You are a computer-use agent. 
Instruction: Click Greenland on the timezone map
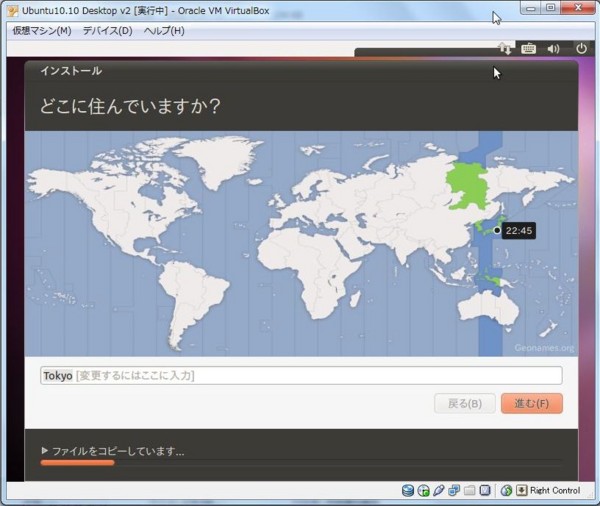point(218,161)
